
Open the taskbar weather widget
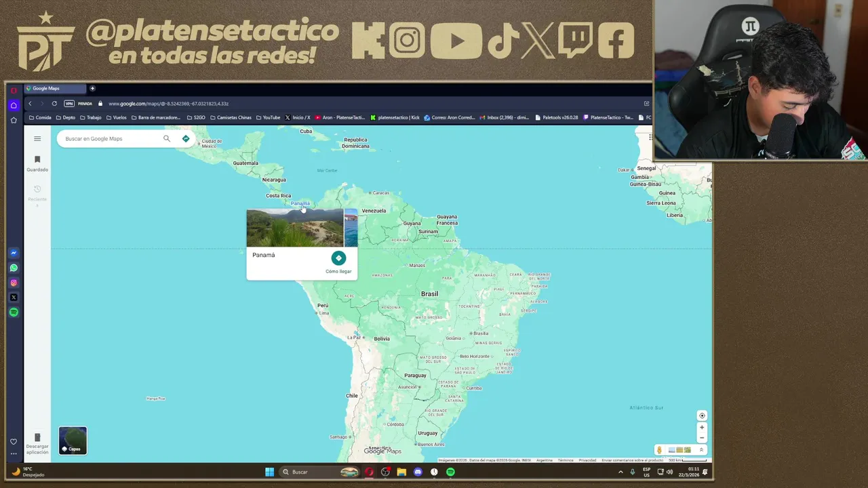pos(28,472)
